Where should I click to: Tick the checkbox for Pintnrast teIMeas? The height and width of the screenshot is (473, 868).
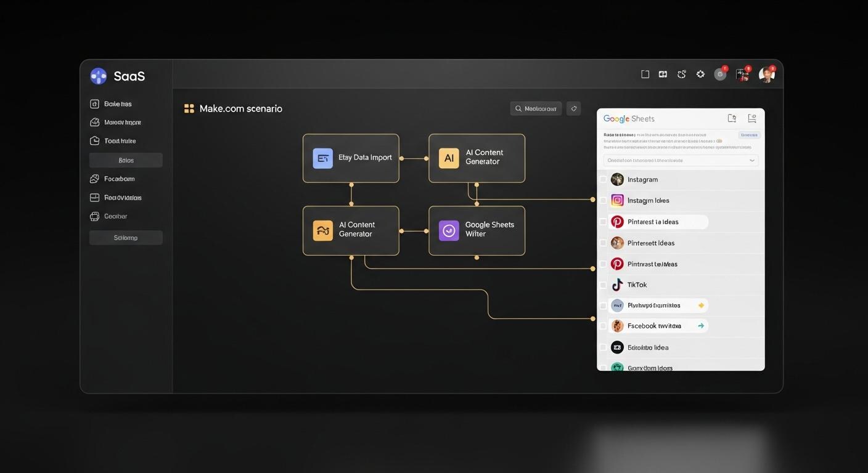[x=603, y=264]
